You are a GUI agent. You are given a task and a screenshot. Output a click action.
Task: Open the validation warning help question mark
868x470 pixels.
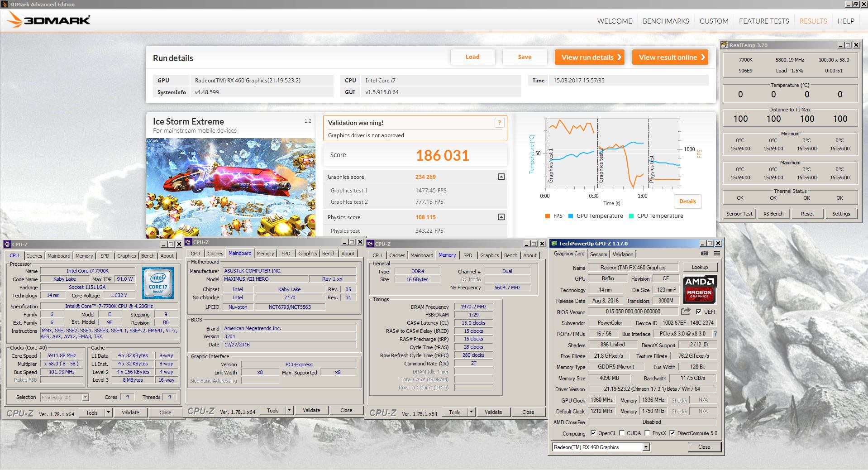click(x=499, y=123)
